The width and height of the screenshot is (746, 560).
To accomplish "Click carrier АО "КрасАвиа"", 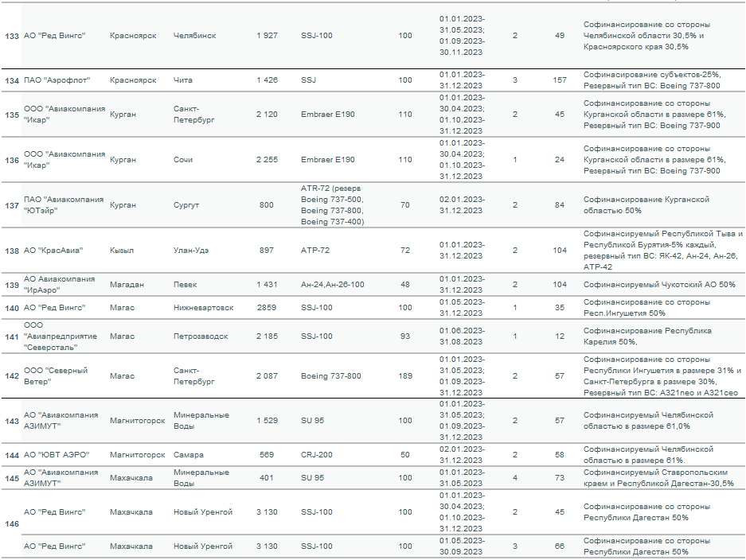I will [x=53, y=251].
